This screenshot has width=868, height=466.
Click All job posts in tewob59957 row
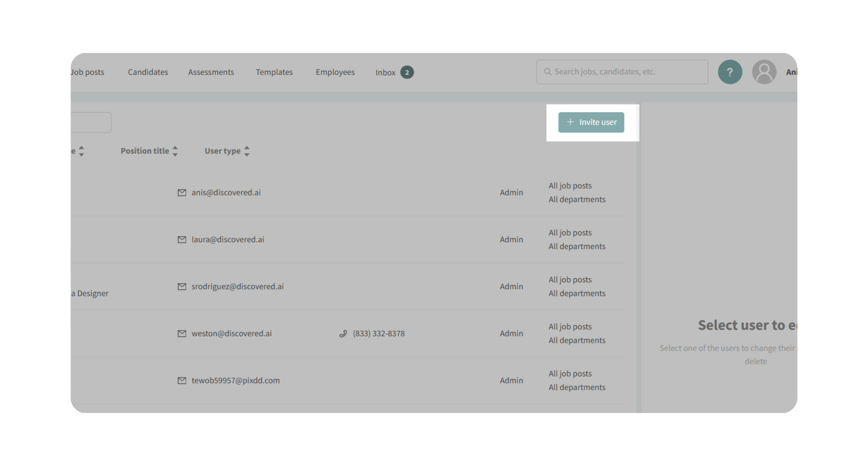coord(570,374)
